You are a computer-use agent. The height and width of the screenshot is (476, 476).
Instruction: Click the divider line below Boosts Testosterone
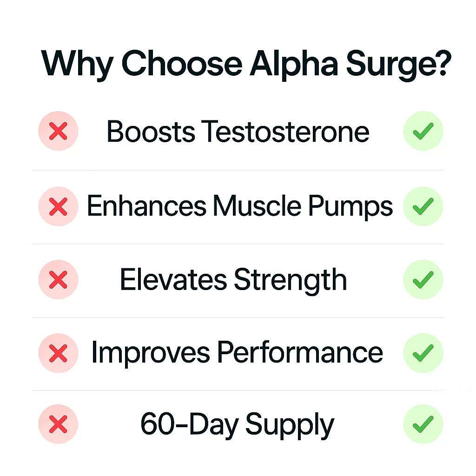point(238,170)
